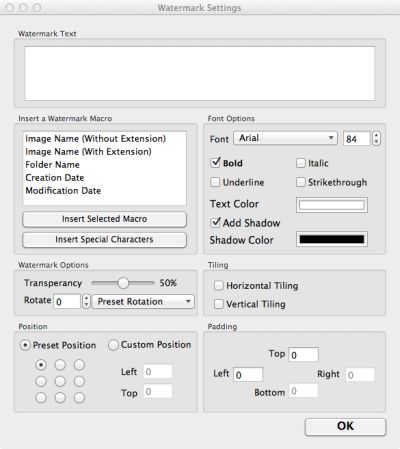This screenshot has height=449, width=400.
Task: Click the Transparency slider handle
Action: 123,283
